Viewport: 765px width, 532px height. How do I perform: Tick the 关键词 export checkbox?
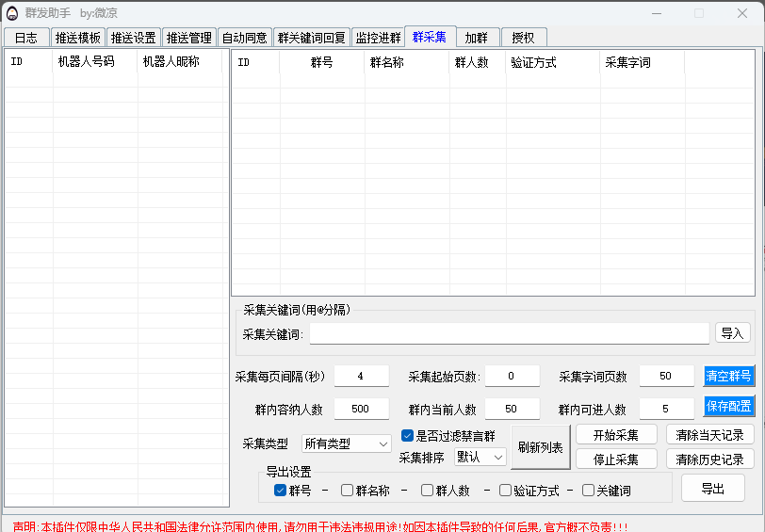[588, 490]
